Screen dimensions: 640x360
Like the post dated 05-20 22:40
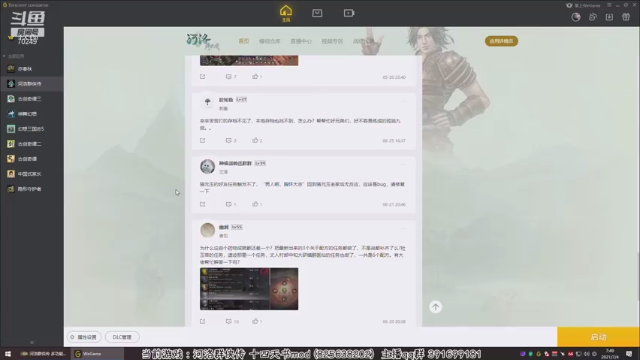click(x=257, y=77)
